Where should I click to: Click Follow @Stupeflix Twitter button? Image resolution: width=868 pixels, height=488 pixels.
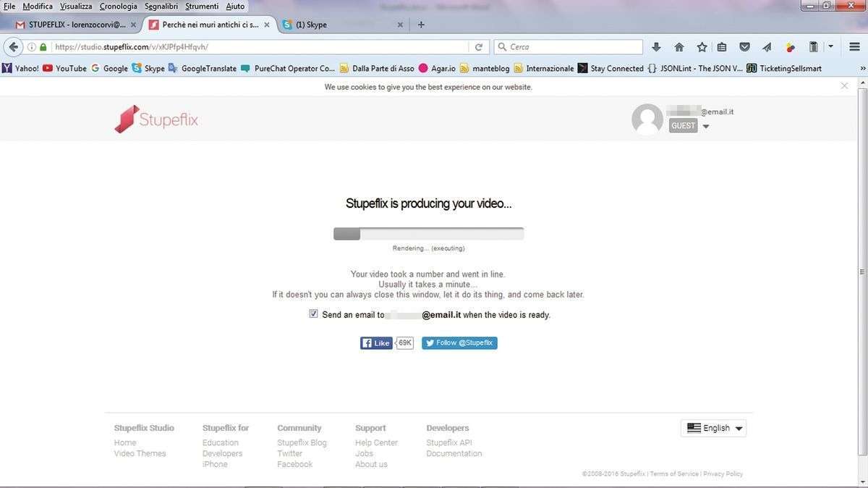[459, 343]
